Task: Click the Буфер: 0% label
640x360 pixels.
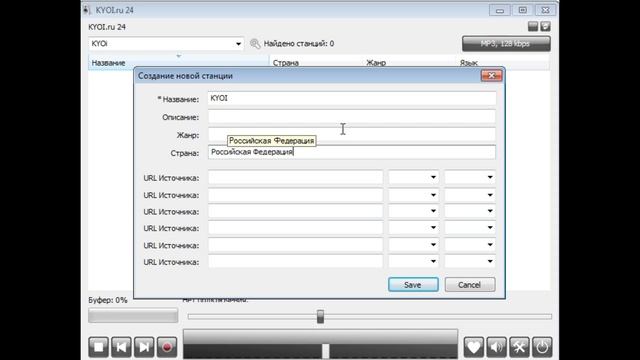Action: coord(108,300)
